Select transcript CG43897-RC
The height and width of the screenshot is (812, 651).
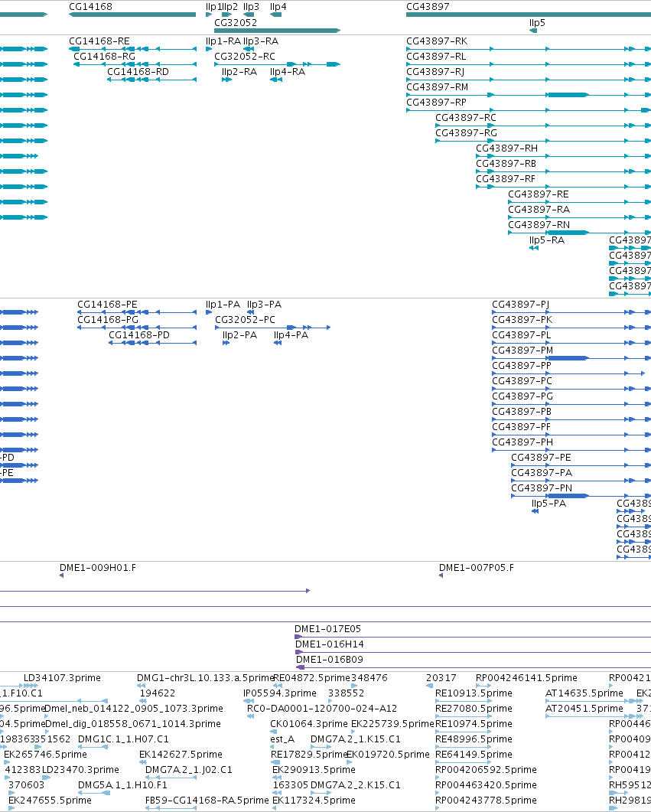click(466, 118)
